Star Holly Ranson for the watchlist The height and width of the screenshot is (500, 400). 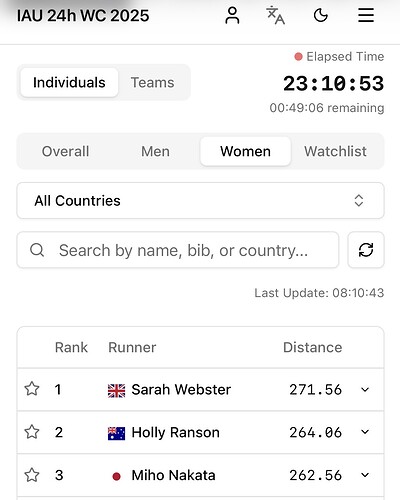32,432
